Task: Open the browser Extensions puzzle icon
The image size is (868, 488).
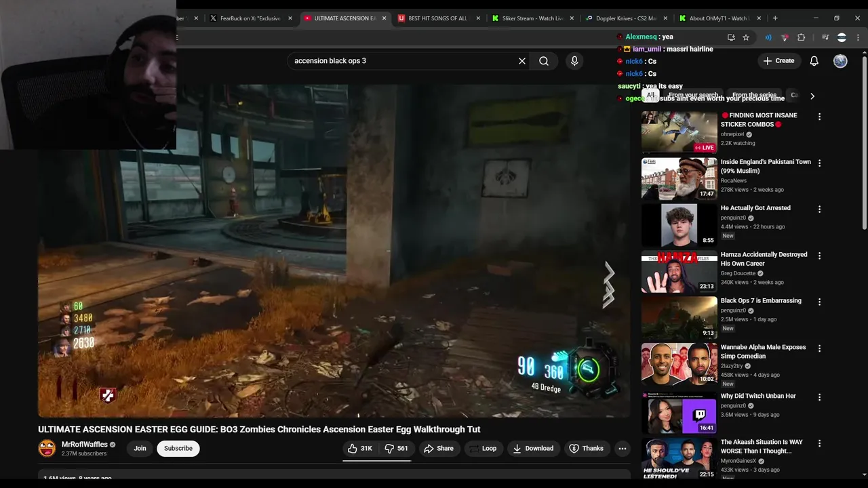Action: [802, 37]
